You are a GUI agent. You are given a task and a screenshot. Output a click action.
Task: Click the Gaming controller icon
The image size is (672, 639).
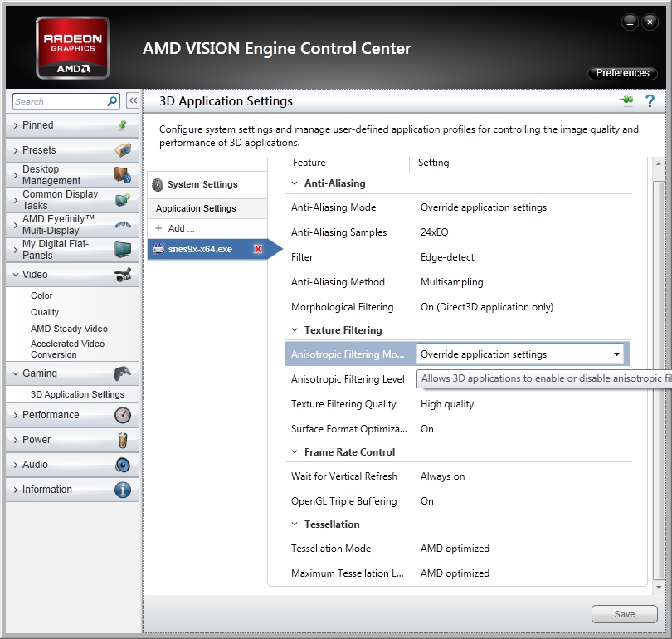point(123,373)
